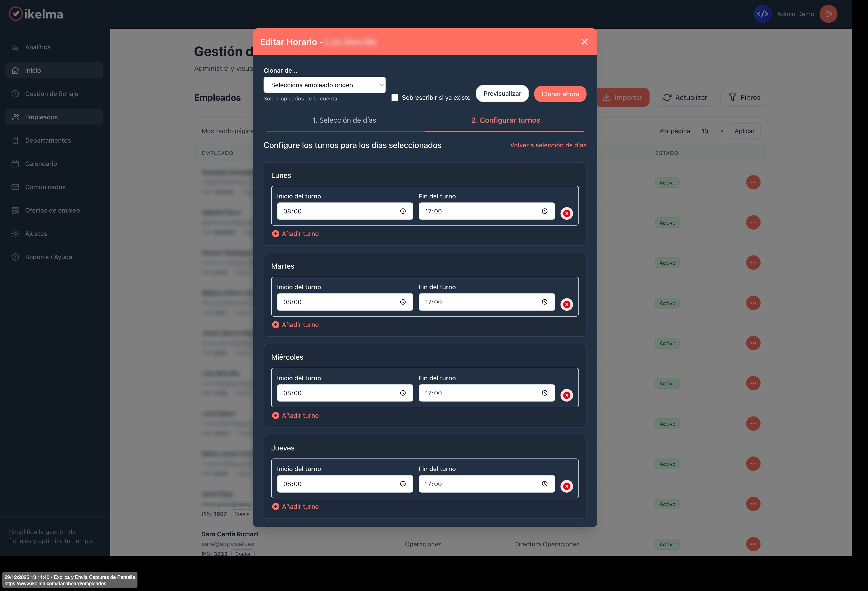868x591 pixels.
Task: Click the logout icon top right
Action: (x=828, y=14)
